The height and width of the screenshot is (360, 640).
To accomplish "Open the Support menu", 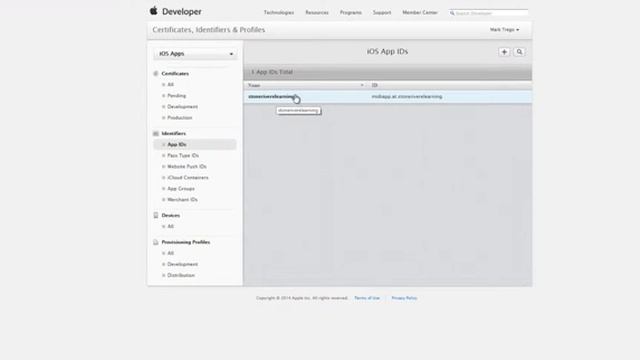I will tap(382, 13).
